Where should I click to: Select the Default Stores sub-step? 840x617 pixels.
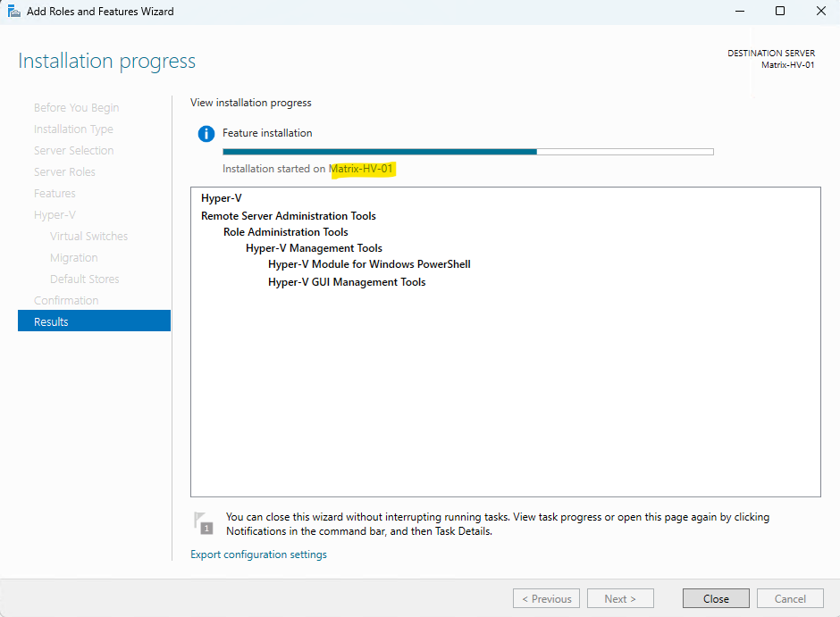[x=85, y=279]
